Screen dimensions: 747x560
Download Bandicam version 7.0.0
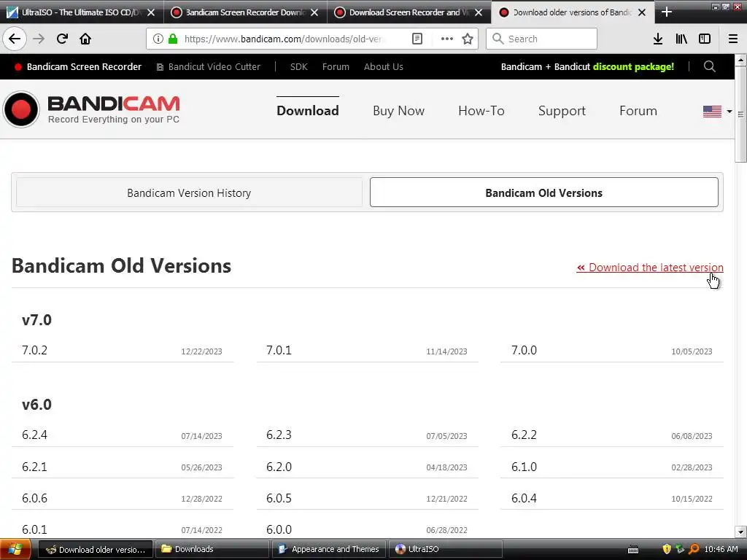(612, 351)
